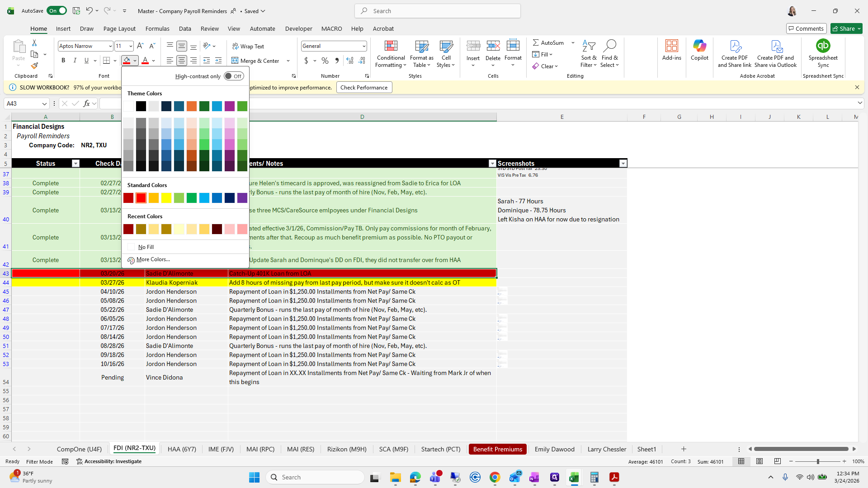The height and width of the screenshot is (488, 868).
Task: Turn off the AutoSave toggle
Action: tap(57, 11)
